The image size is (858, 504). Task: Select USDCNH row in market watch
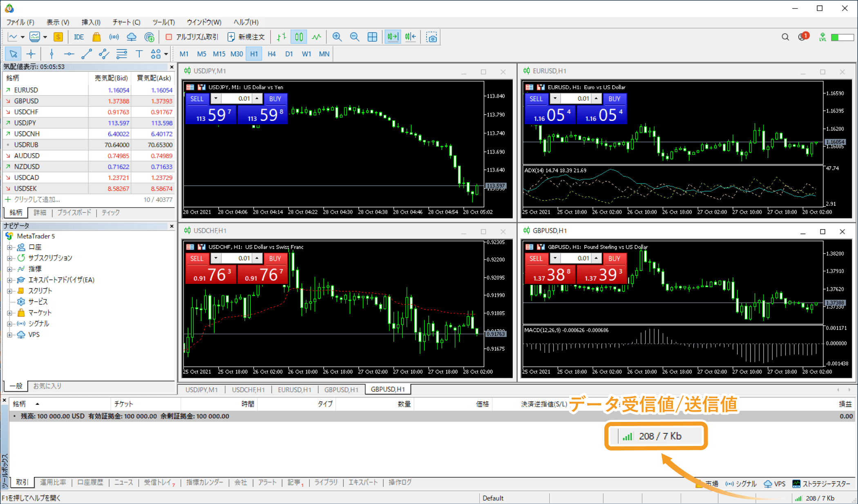point(89,134)
